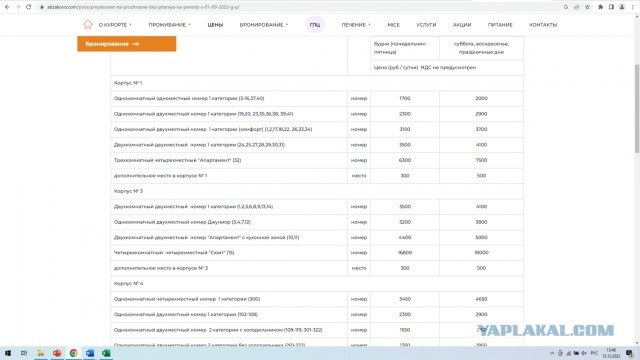Click the 'Апартамент' (32) room row text
Image resolution: width=640 pixels, height=360 pixels.
(x=178, y=160)
